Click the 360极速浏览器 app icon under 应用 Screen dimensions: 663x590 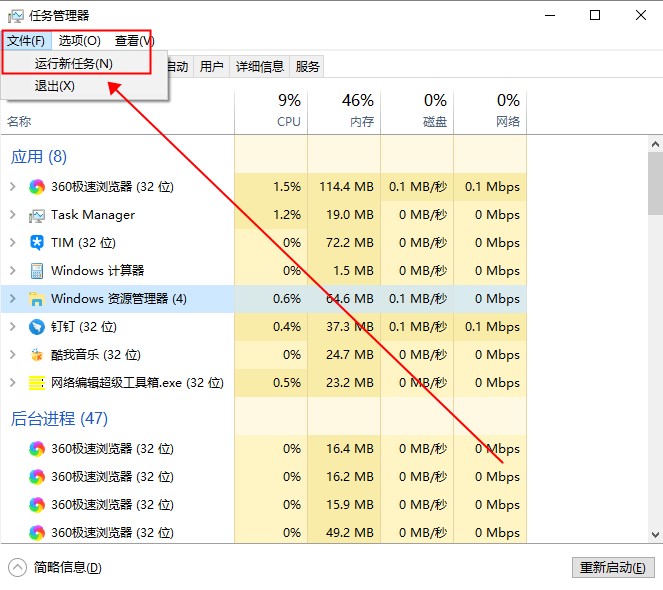tap(37, 187)
